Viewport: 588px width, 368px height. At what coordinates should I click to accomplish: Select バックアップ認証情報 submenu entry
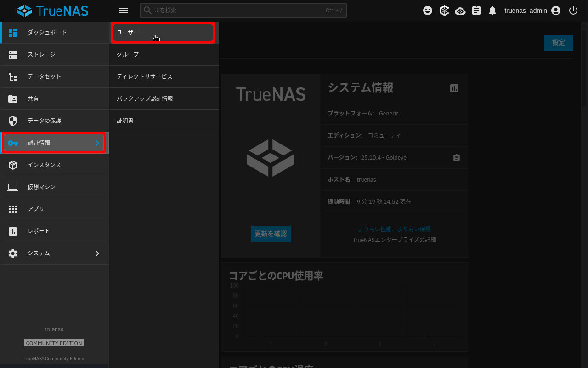click(x=164, y=98)
